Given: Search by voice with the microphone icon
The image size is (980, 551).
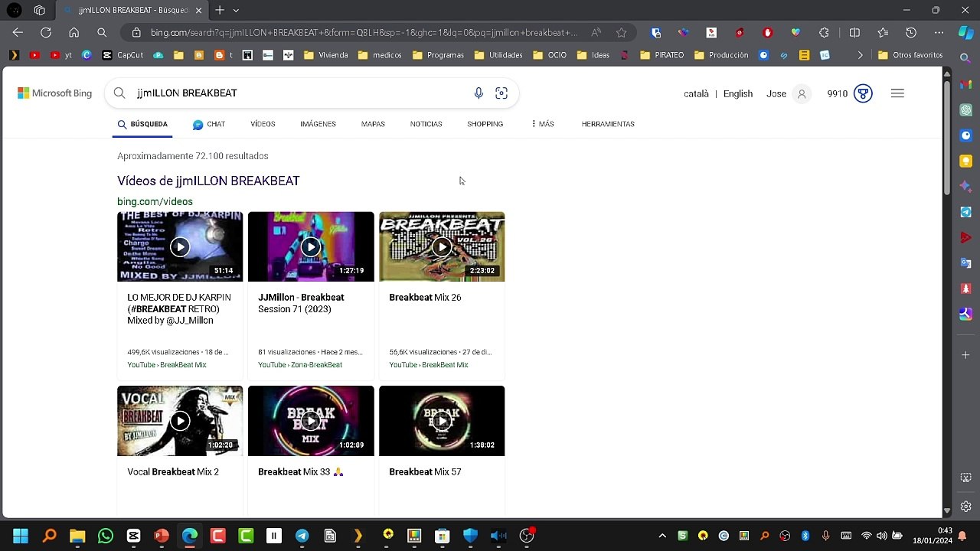Looking at the screenshot, I should [479, 93].
